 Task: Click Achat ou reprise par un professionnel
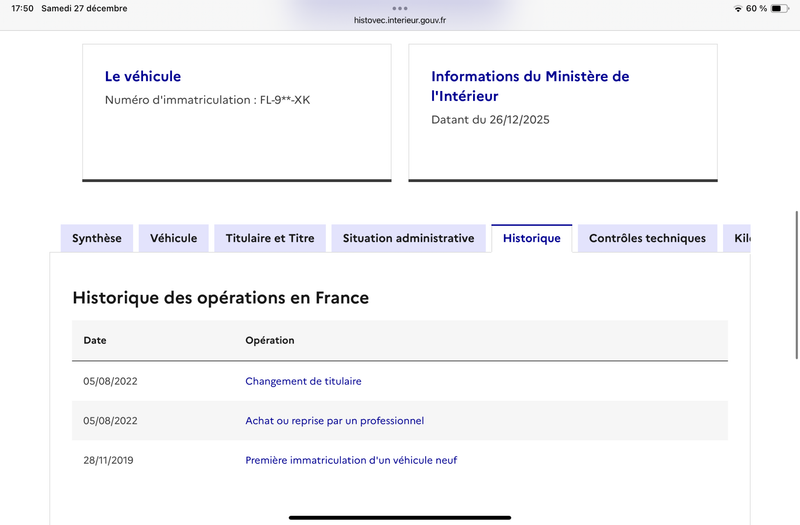(334, 421)
